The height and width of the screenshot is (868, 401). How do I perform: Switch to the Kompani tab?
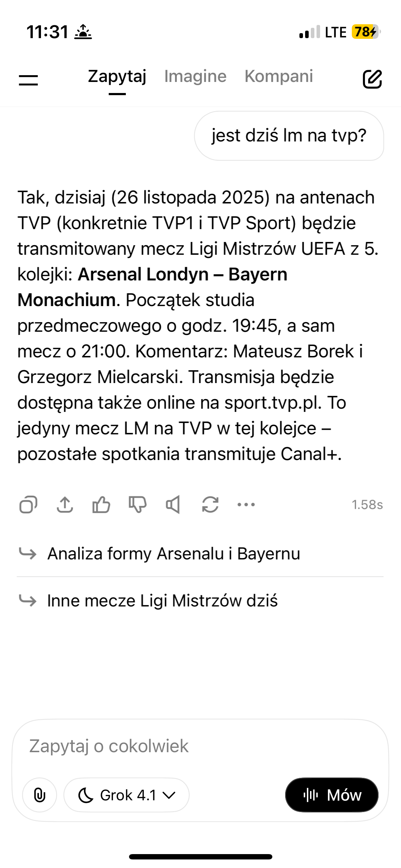(279, 76)
